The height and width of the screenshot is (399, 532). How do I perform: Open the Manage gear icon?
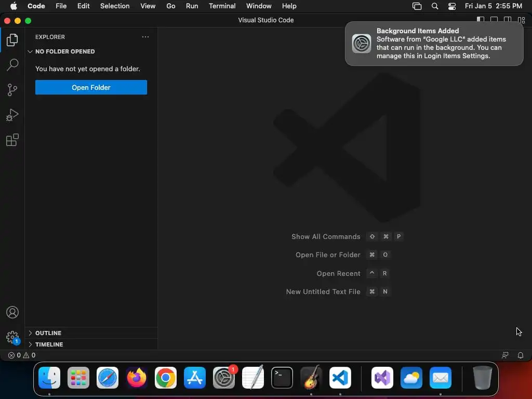12,337
